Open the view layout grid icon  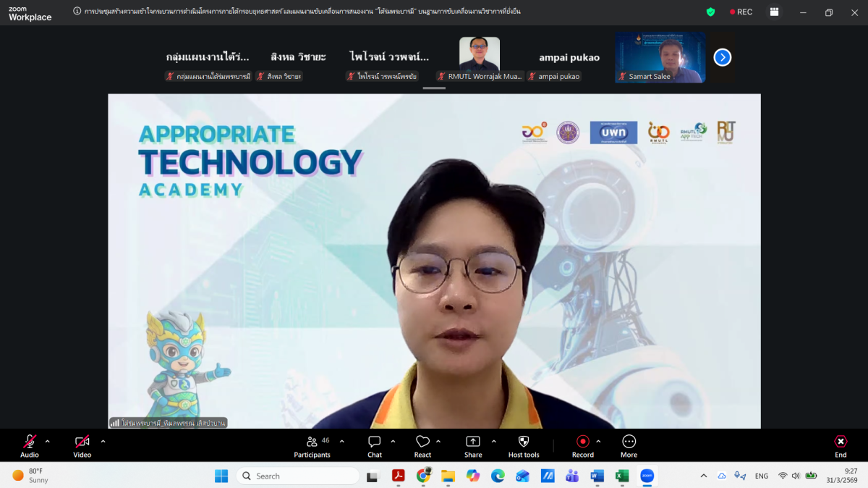coord(775,12)
